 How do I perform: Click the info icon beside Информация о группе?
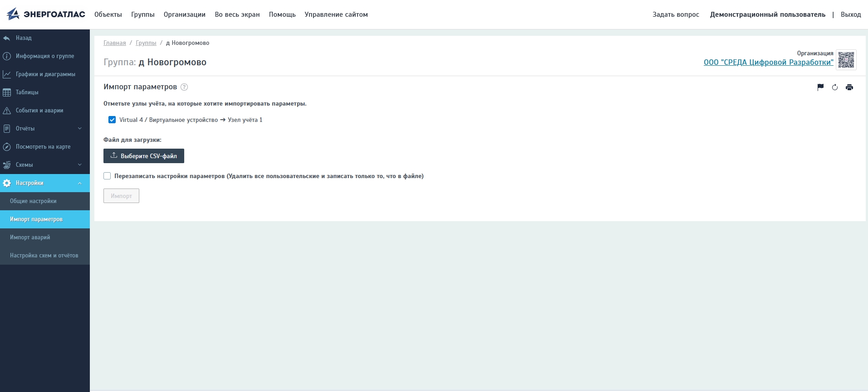(x=7, y=56)
